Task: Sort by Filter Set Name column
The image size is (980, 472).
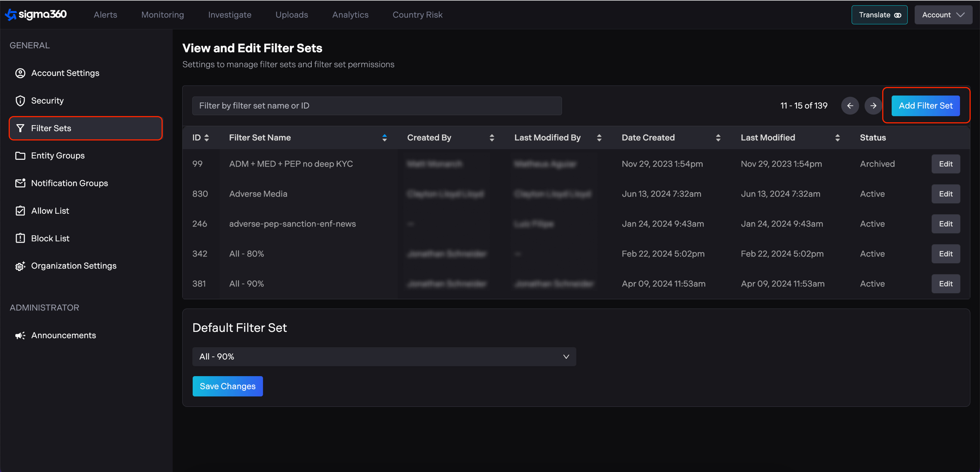Action: pos(384,138)
